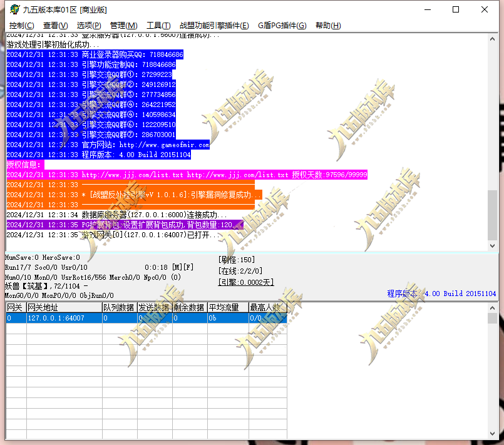Open the 查看(V) menu
Screen dimensions: 504x445
[55, 26]
